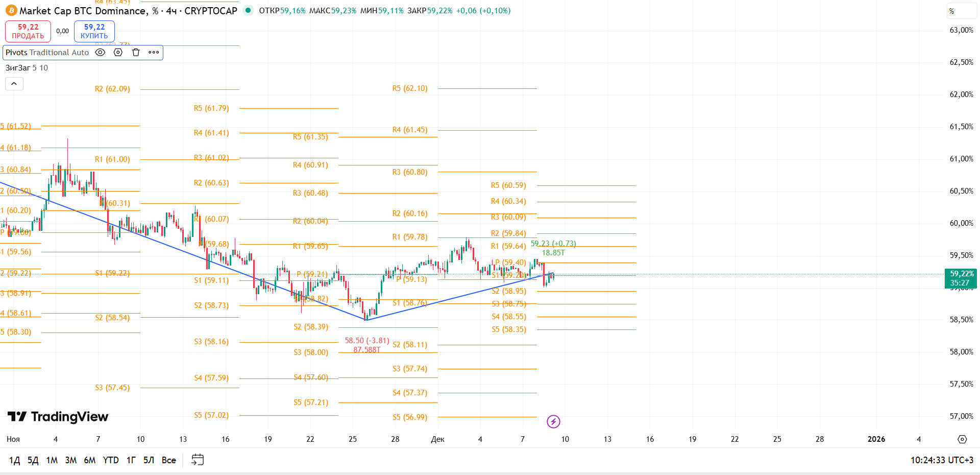Open chart scale settings gear icon
Screen dimensions: 980x475
coord(962,439)
